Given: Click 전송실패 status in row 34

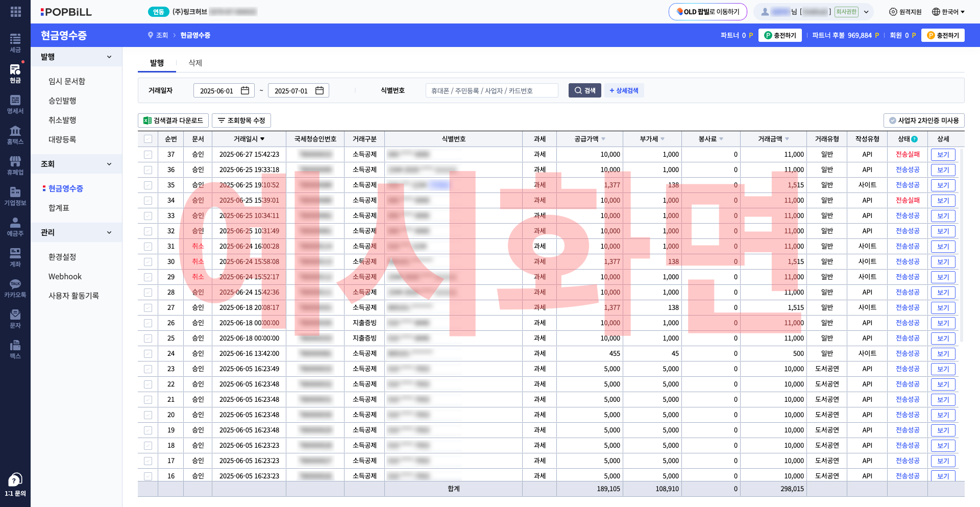Looking at the screenshot, I should [908, 200].
